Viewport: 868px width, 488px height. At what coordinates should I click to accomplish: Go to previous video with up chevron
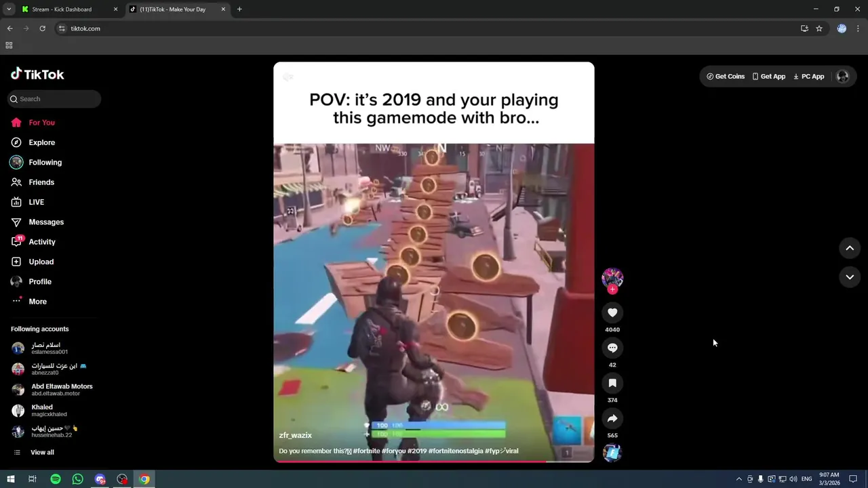point(850,248)
